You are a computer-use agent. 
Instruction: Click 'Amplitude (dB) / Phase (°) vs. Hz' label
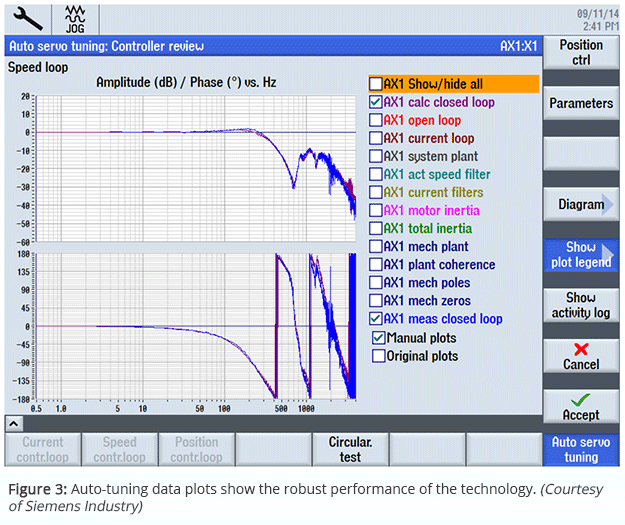(186, 83)
